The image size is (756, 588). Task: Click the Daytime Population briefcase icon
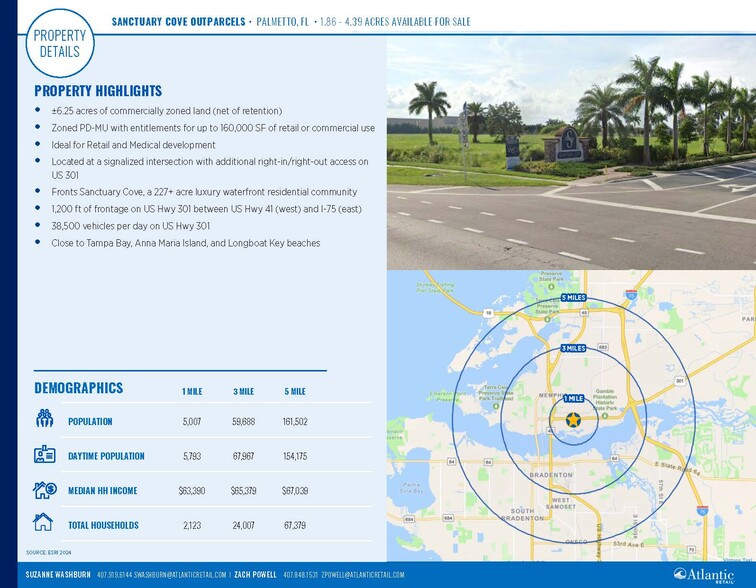[x=44, y=455]
